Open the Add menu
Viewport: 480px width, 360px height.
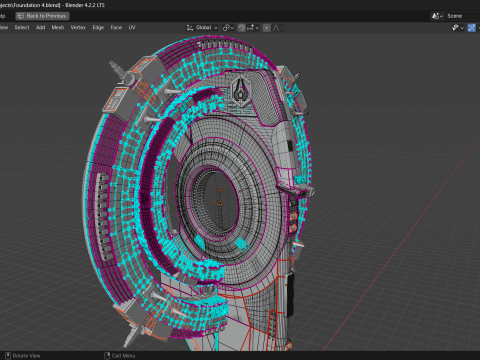(x=40, y=28)
